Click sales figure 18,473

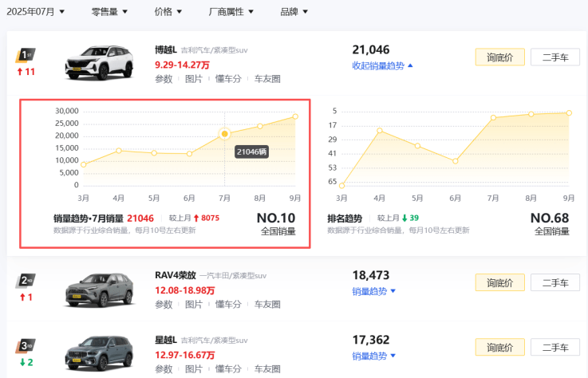371,275
